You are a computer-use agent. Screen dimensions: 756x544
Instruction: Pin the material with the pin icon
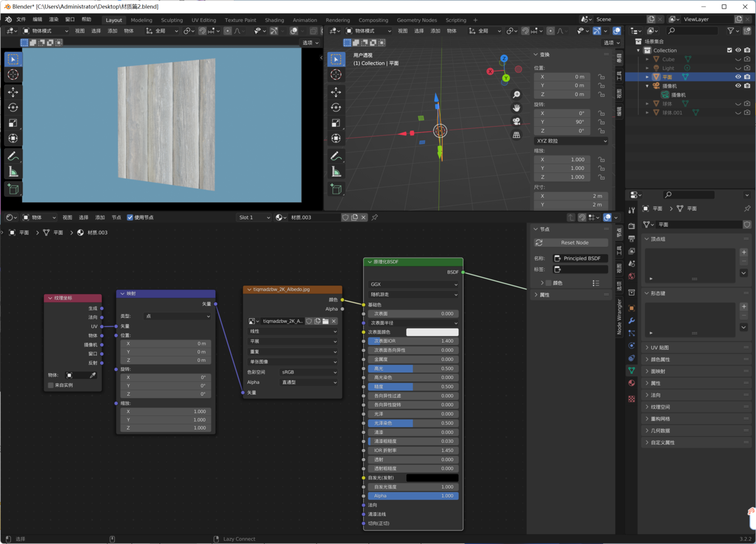[x=375, y=217]
